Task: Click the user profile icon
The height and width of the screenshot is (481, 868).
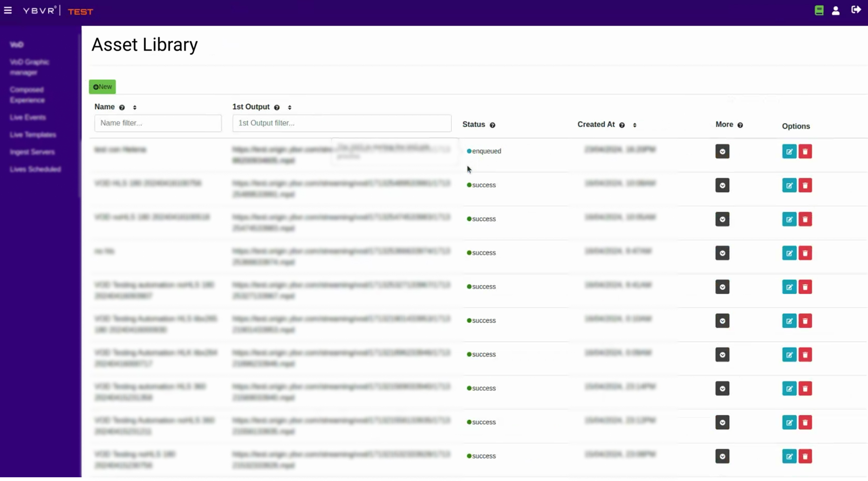Action: pyautogui.click(x=836, y=11)
